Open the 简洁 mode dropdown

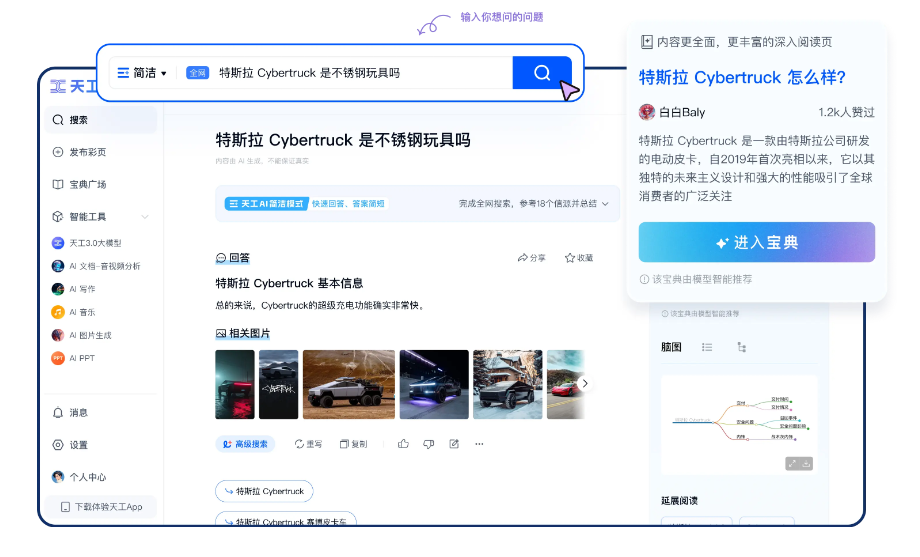(143, 73)
